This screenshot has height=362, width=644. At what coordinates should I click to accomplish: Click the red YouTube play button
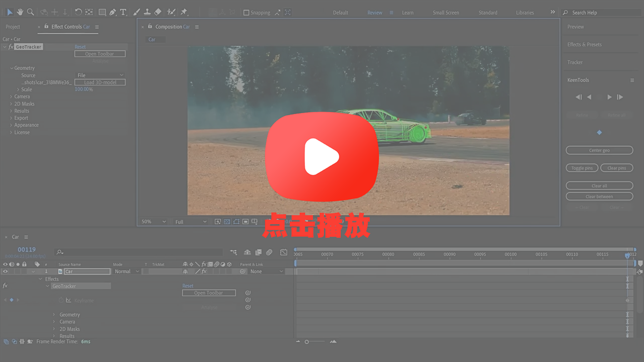322,158
